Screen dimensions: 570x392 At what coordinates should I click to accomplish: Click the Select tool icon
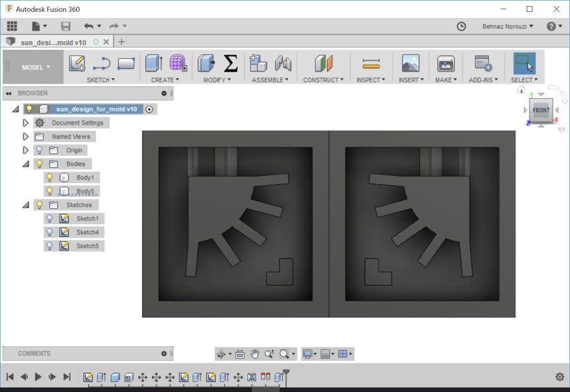(x=524, y=64)
